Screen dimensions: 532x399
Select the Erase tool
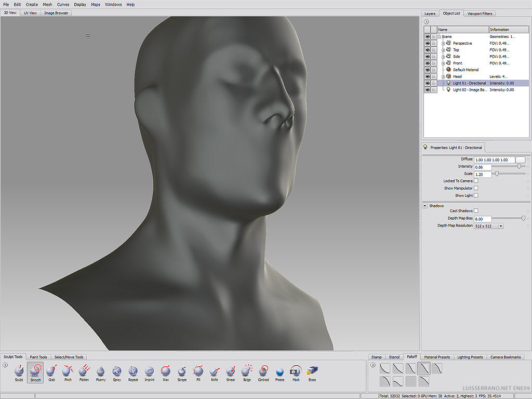[x=312, y=373]
